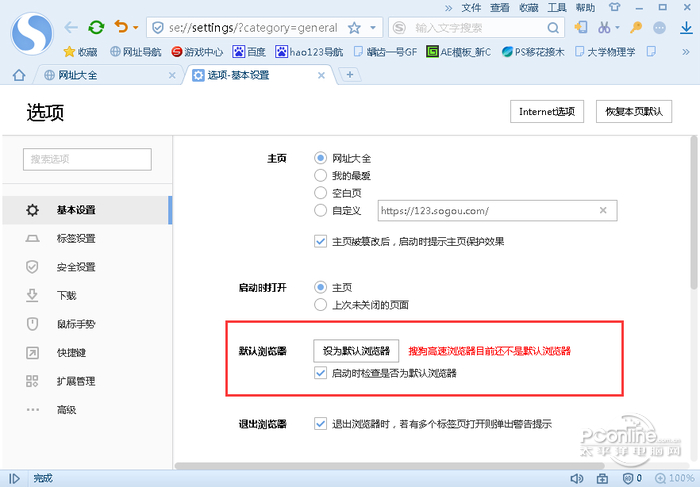Screen dimensions: 700x487
Task: Toggle the 退出浏览器时 warning checkbox
Action: coord(320,423)
